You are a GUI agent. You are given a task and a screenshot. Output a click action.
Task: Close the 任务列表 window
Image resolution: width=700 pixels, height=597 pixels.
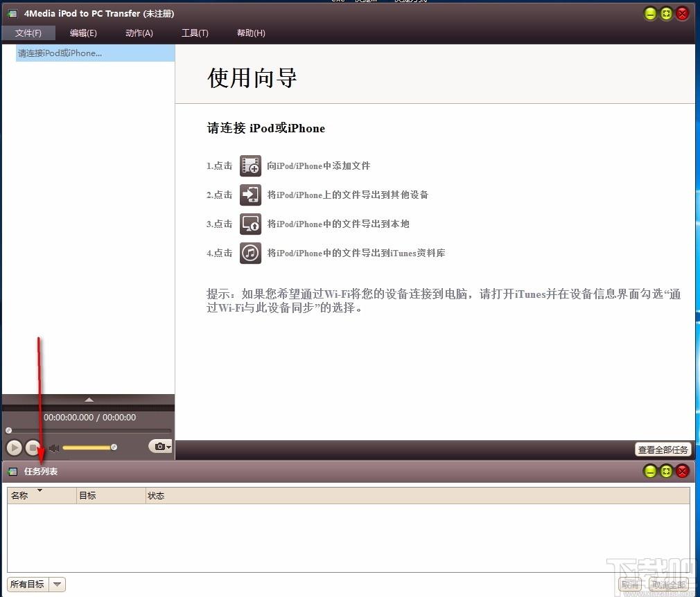tap(682, 471)
